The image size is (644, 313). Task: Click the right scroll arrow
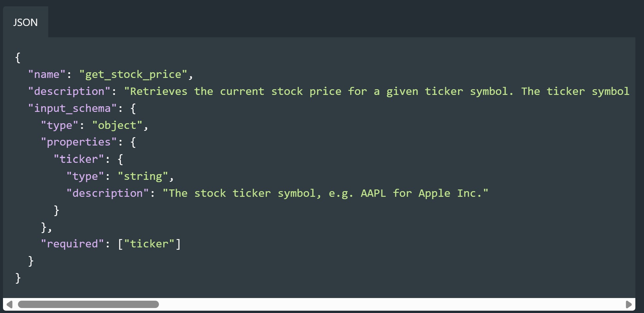pos(628,304)
